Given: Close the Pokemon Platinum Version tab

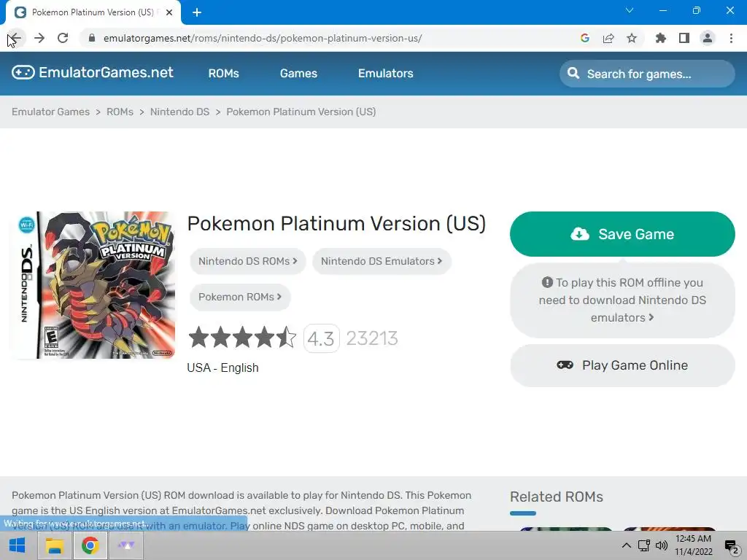Looking at the screenshot, I should (169, 12).
